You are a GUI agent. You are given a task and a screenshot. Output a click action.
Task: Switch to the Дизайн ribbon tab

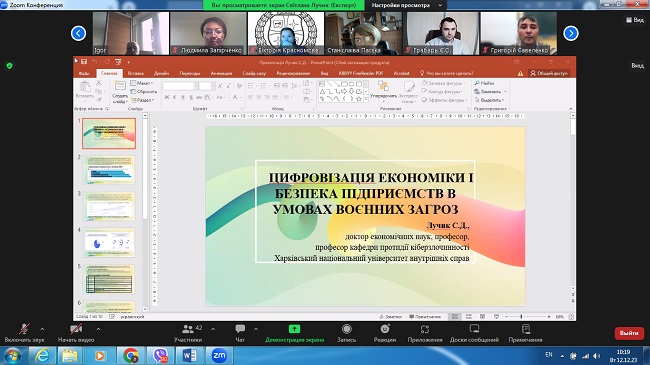point(161,73)
